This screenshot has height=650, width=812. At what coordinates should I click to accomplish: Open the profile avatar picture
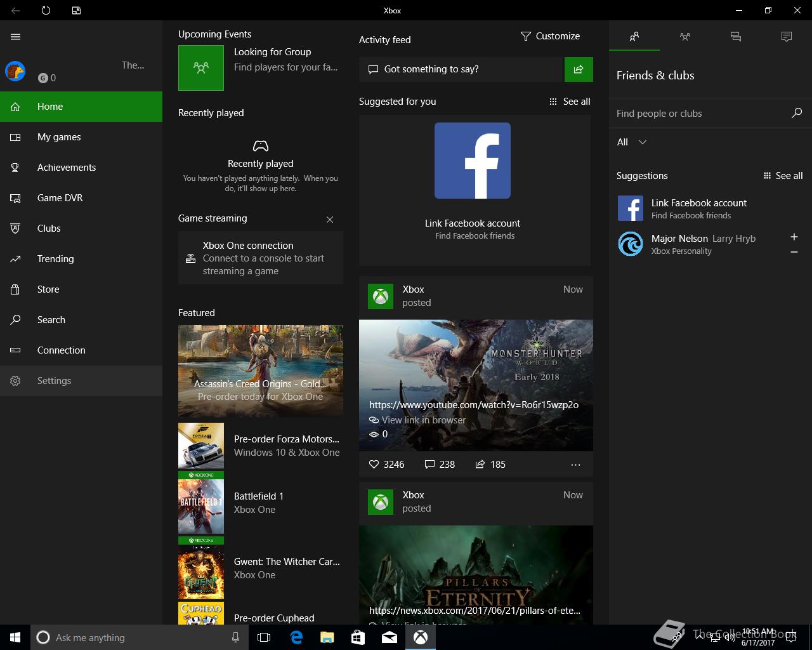coord(15,71)
